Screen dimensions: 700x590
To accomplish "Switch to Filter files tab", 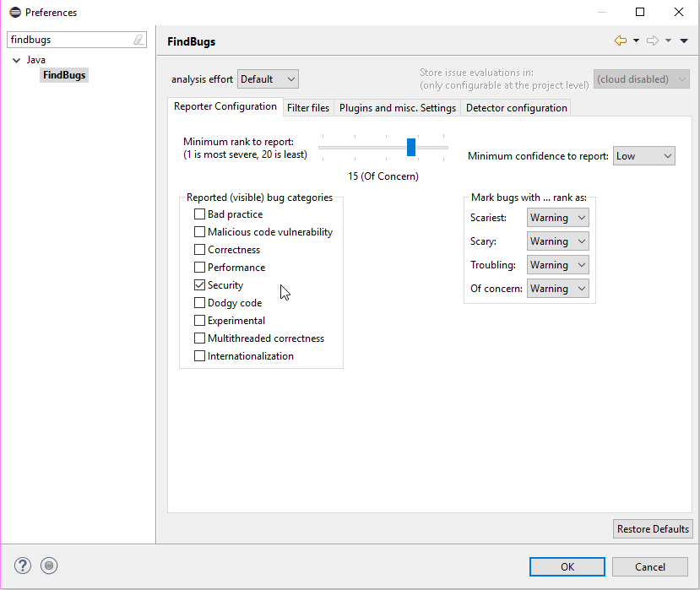I will (308, 108).
